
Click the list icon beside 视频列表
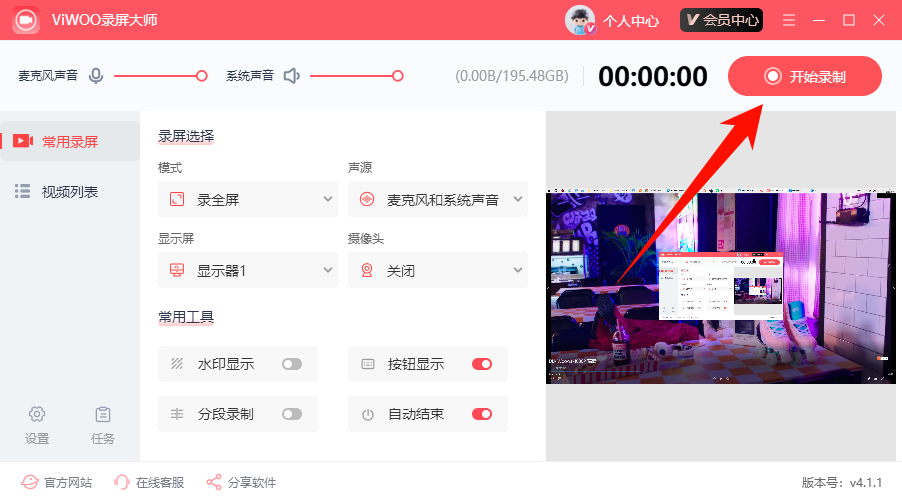(22, 191)
